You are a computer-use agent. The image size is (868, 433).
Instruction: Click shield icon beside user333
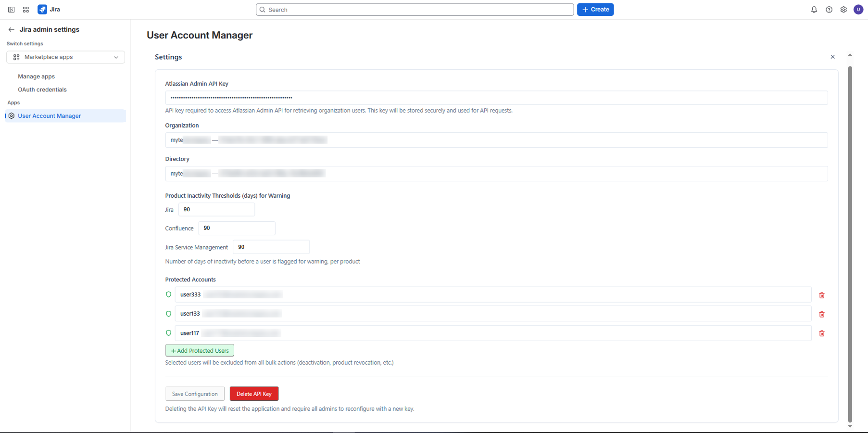pos(168,294)
